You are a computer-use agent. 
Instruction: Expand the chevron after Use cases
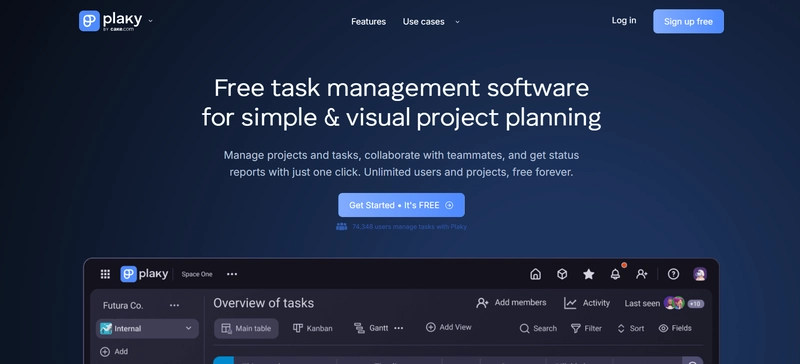coord(457,21)
